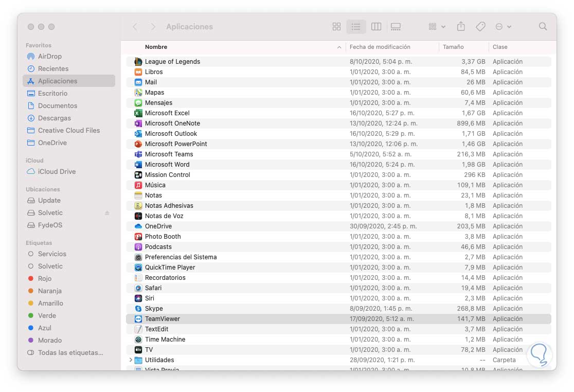Expand the Utilidades folder chevron

[131, 360]
